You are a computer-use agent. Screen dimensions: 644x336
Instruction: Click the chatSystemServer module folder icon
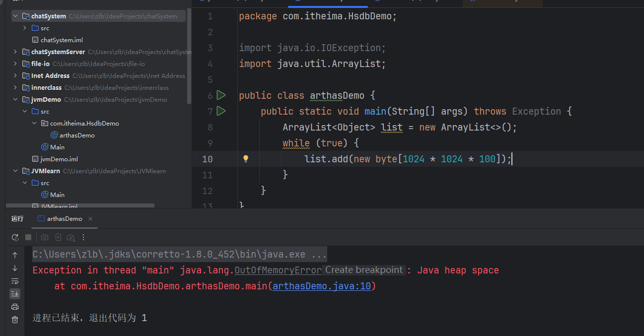(x=25, y=52)
